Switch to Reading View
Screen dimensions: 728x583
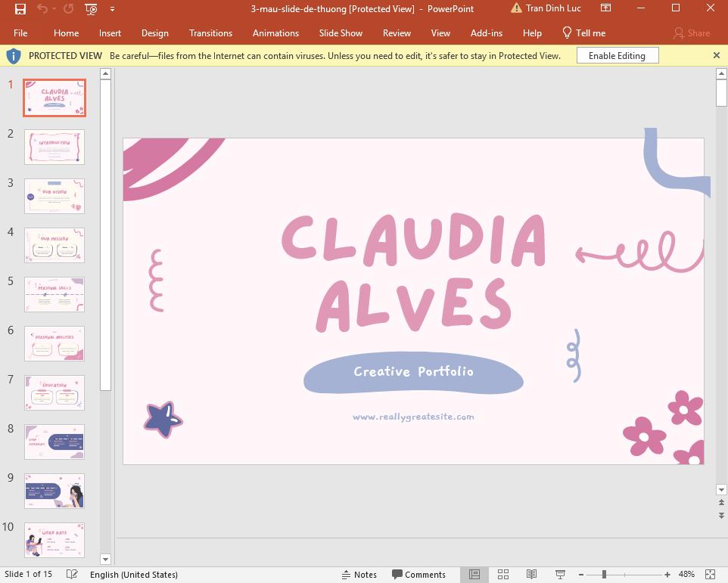(531, 575)
